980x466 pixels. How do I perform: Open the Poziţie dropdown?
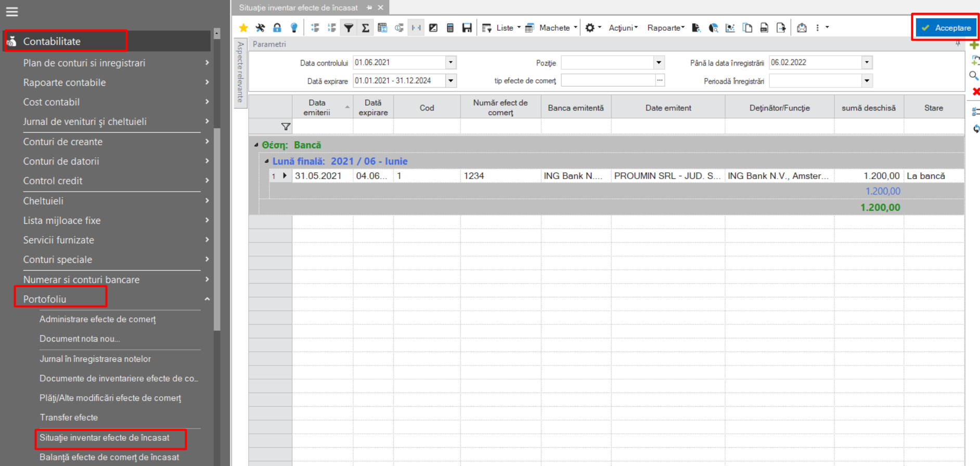click(x=659, y=62)
